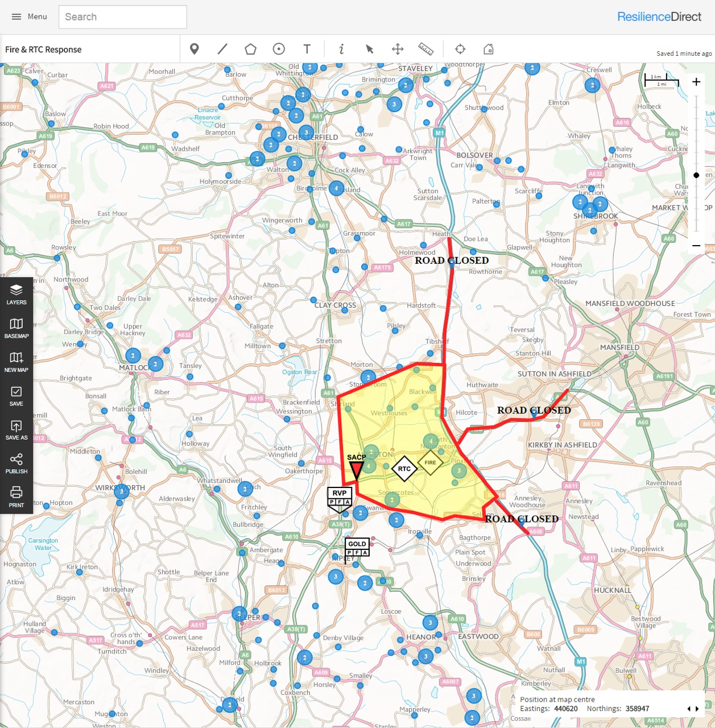This screenshot has width=715, height=728.
Task: Click the Save As sidebar button
Action: pyautogui.click(x=16, y=429)
